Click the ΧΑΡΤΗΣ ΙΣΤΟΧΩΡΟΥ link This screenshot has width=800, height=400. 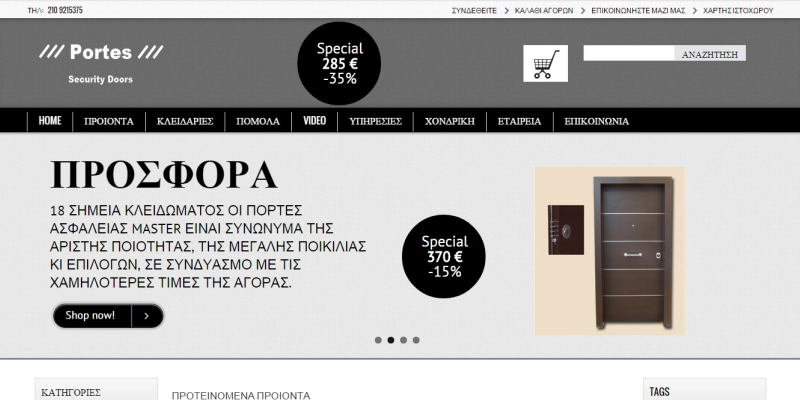click(738, 10)
